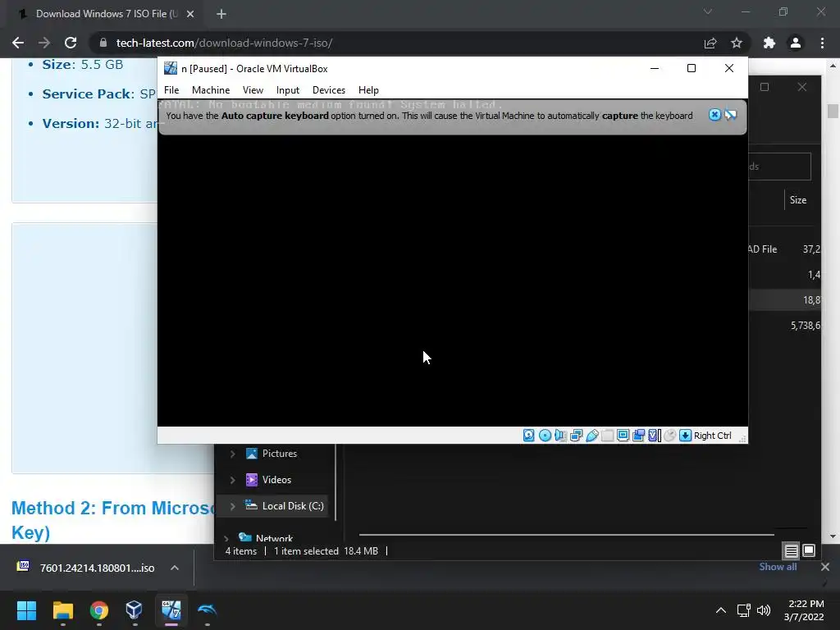Close Download Windows 7 ISO File tab

click(190, 14)
